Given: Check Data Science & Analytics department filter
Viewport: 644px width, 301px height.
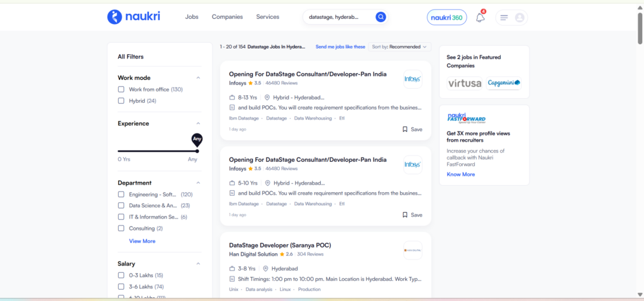Looking at the screenshot, I should click(121, 206).
